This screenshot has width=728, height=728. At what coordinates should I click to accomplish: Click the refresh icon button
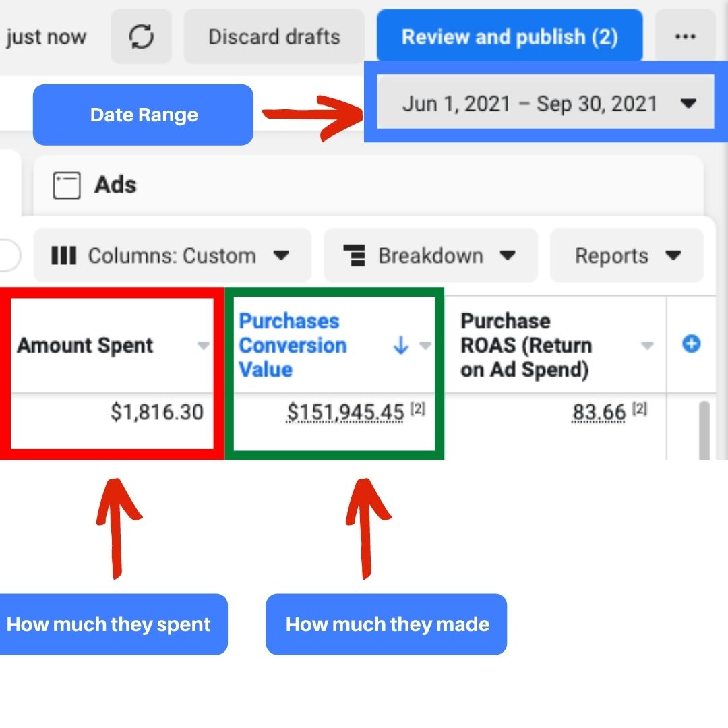141,37
